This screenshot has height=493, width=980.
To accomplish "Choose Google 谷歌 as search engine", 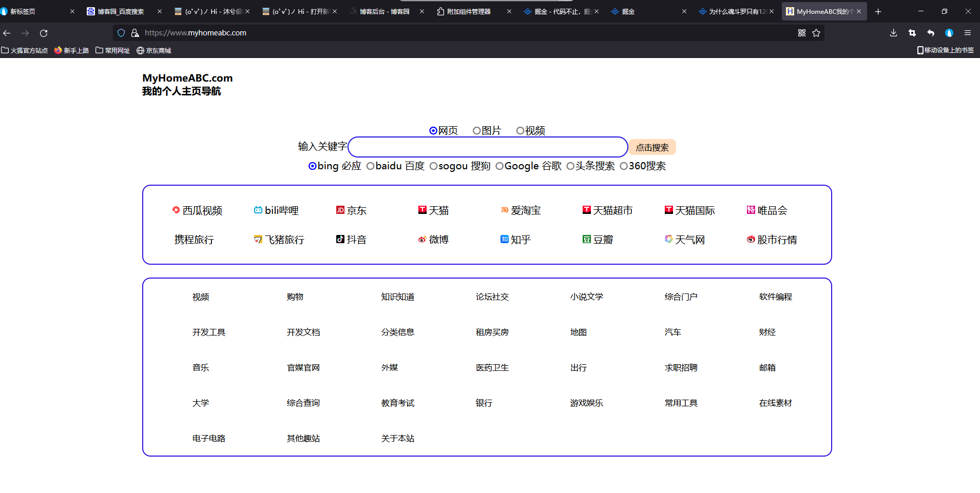I will pos(499,166).
